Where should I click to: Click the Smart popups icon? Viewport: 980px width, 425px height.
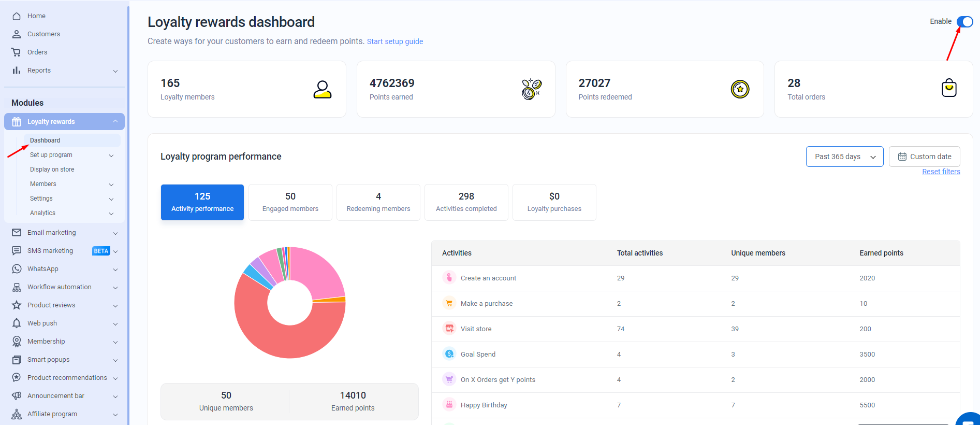[17, 360]
